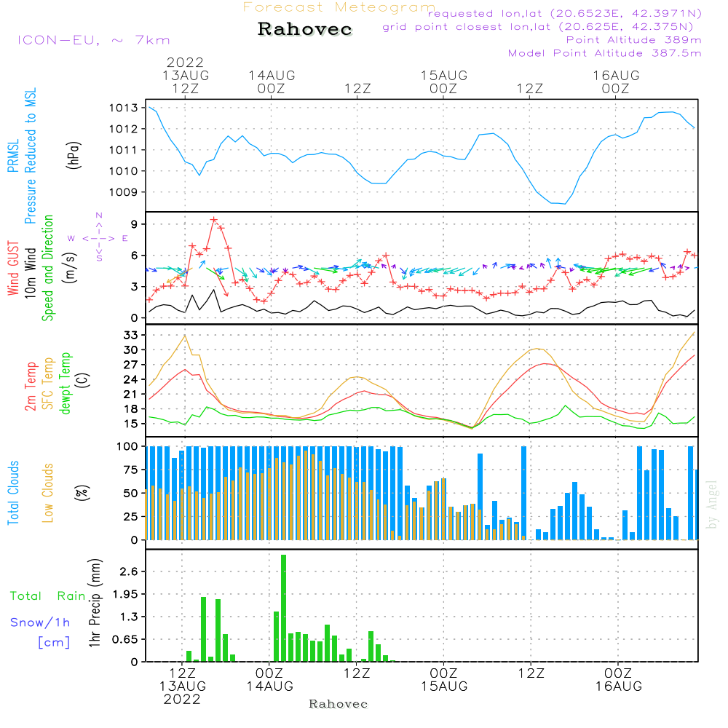Viewport: 728px width, 728px height.
Task: Click bottom axis label '00Z 15AUG'
Action: (444, 680)
